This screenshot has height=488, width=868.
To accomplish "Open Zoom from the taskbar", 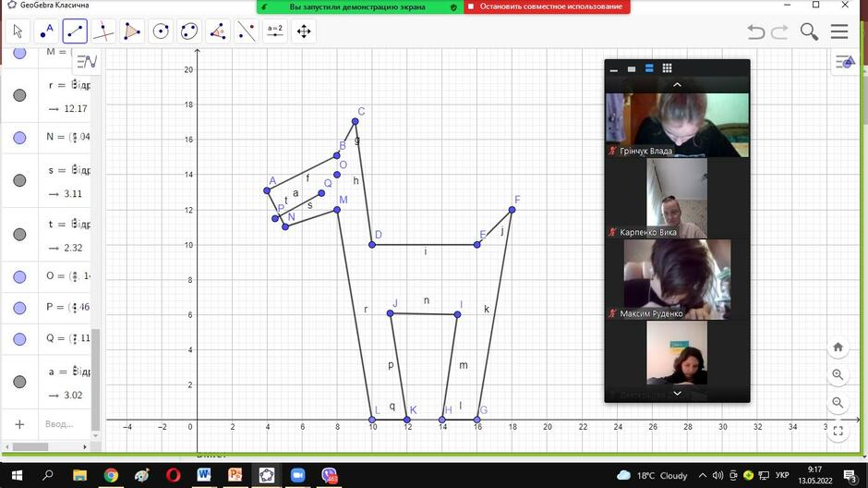I will [x=298, y=475].
